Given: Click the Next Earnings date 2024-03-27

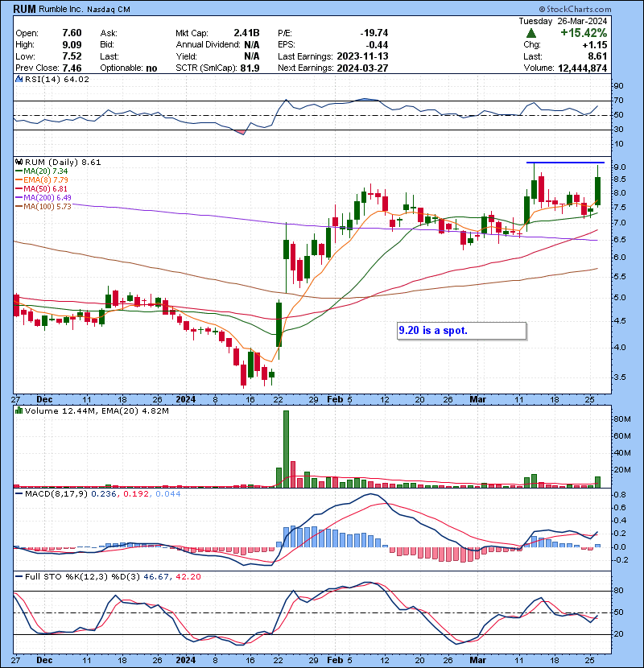Looking at the screenshot, I should 362,68.
